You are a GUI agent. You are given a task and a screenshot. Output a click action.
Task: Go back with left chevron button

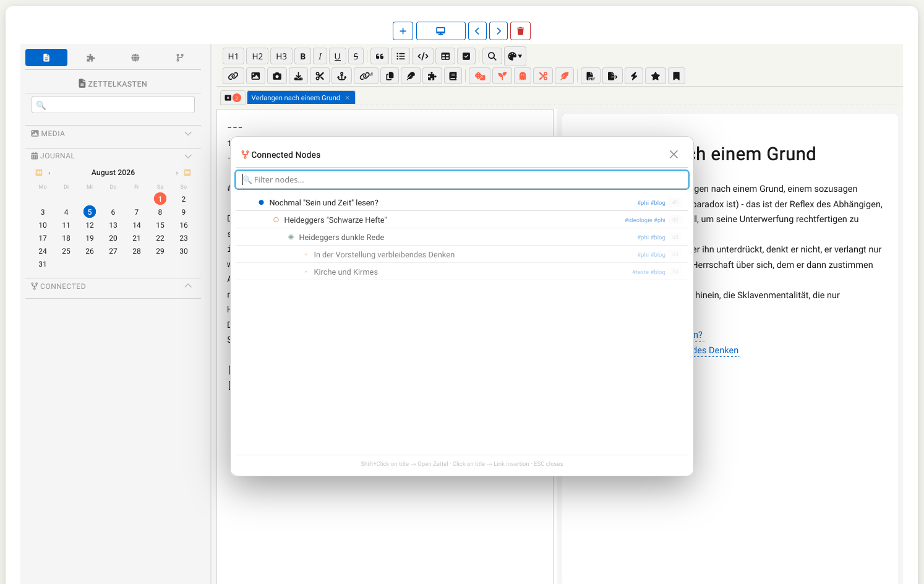coord(477,31)
